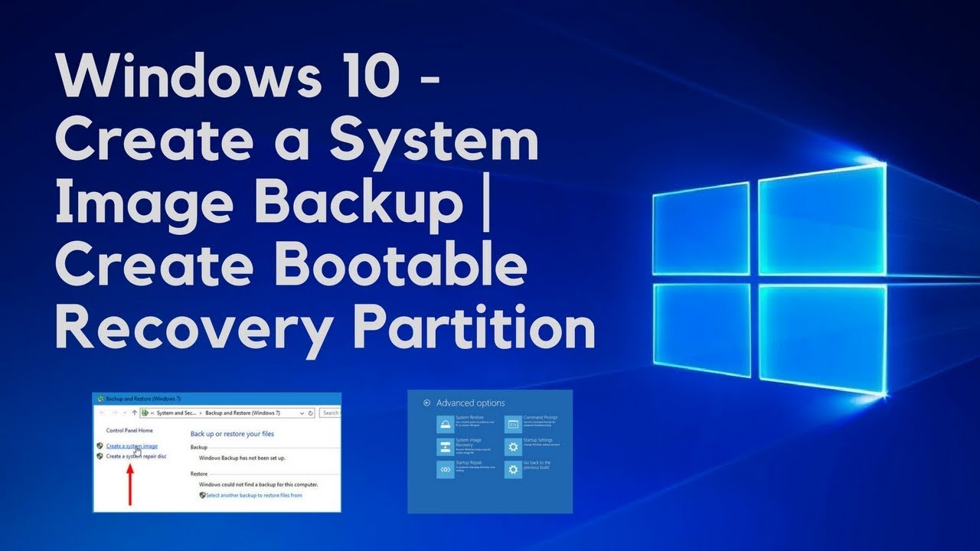Open the recent locations dropdown arrow
This screenshot has width=980, height=551.
125,413
